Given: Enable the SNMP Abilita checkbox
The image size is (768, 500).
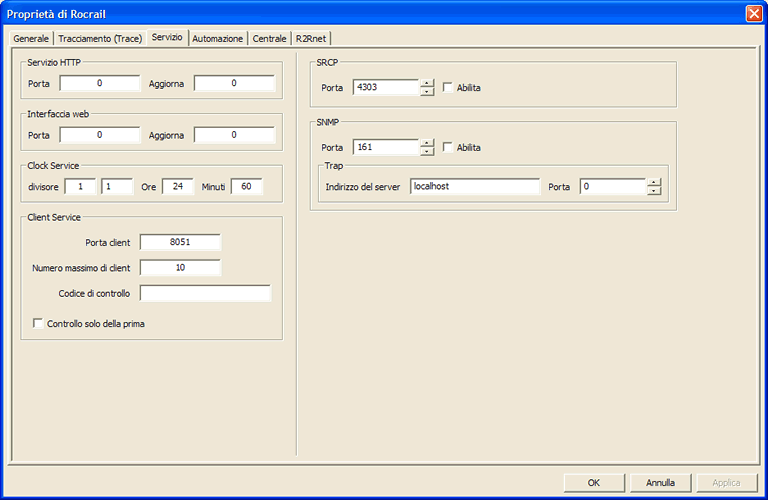Looking at the screenshot, I should 448,148.
